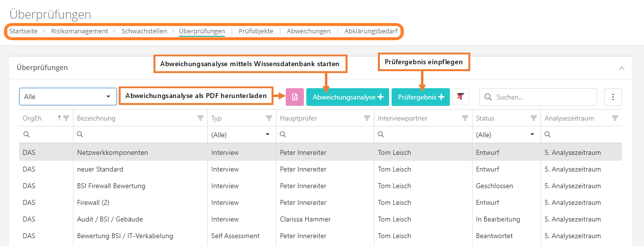644x246 pixels.
Task: Switch to the Prüfobjekte tab
Action: (x=256, y=31)
